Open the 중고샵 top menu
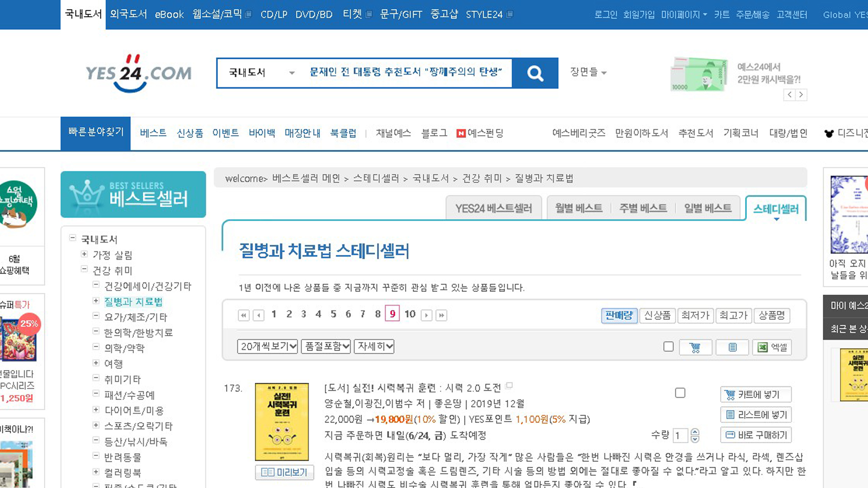868x488 pixels. [x=444, y=14]
